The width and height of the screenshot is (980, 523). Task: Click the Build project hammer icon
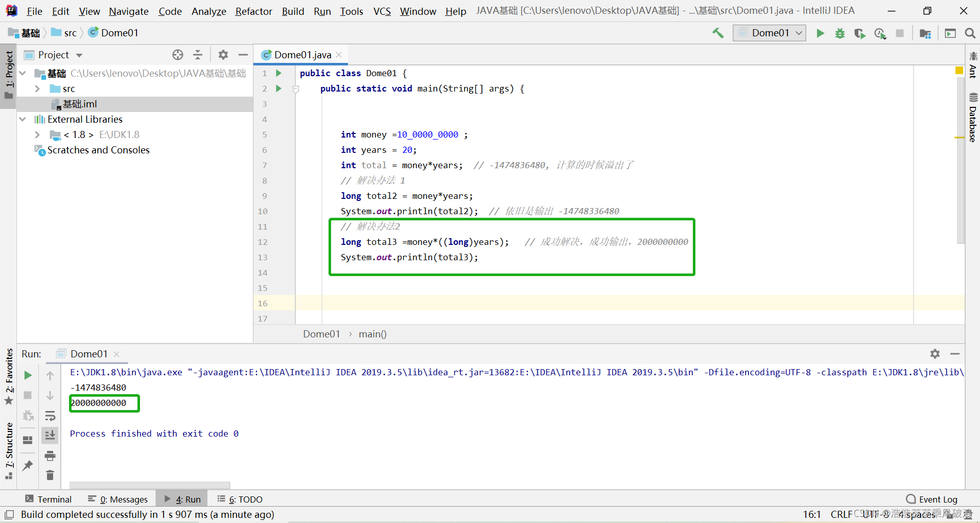coord(718,33)
